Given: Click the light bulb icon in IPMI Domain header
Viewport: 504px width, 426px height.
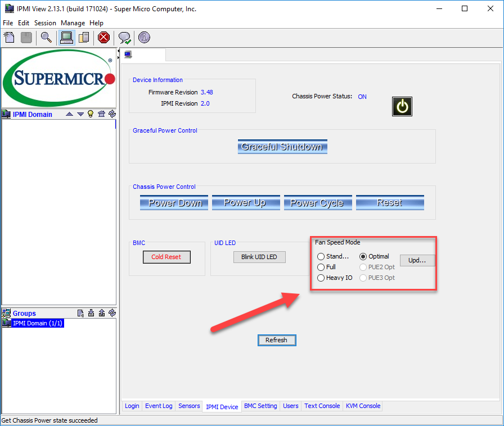Looking at the screenshot, I should 90,114.
